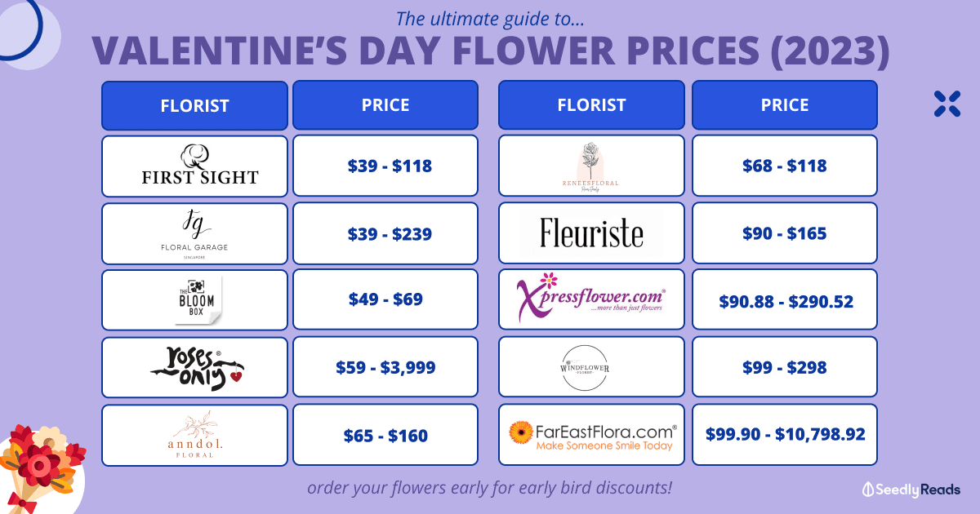The height and width of the screenshot is (514, 980).
Task: Click the Renees Floral logo
Action: tap(591, 166)
